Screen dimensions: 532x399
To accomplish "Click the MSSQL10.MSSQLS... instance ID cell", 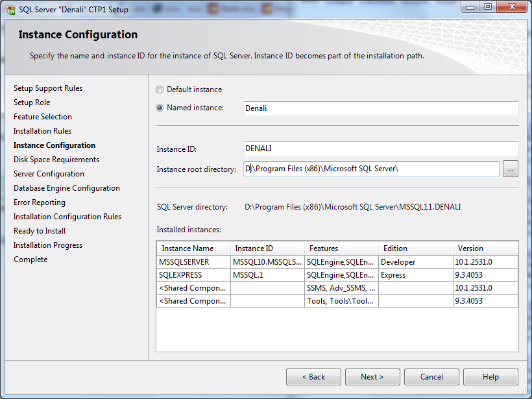I will pyautogui.click(x=267, y=262).
